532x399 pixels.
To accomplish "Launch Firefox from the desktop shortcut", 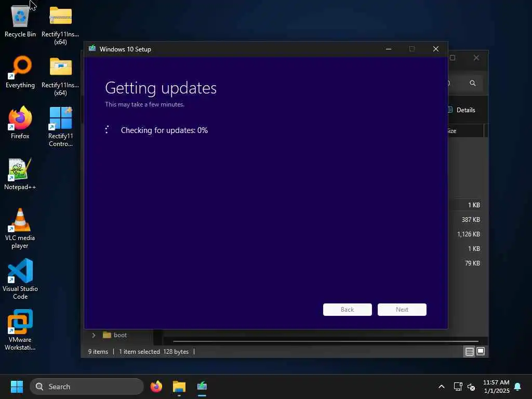I will (x=20, y=123).
